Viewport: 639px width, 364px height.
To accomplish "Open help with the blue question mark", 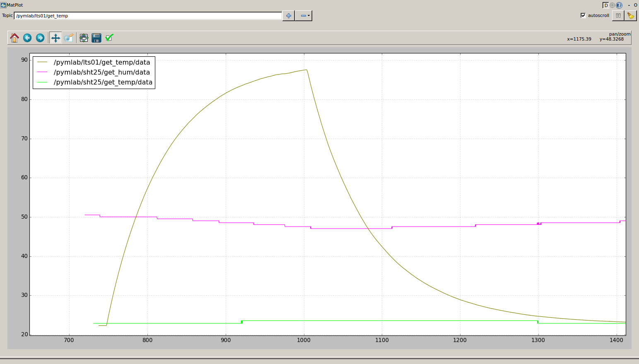I will click(619, 5).
